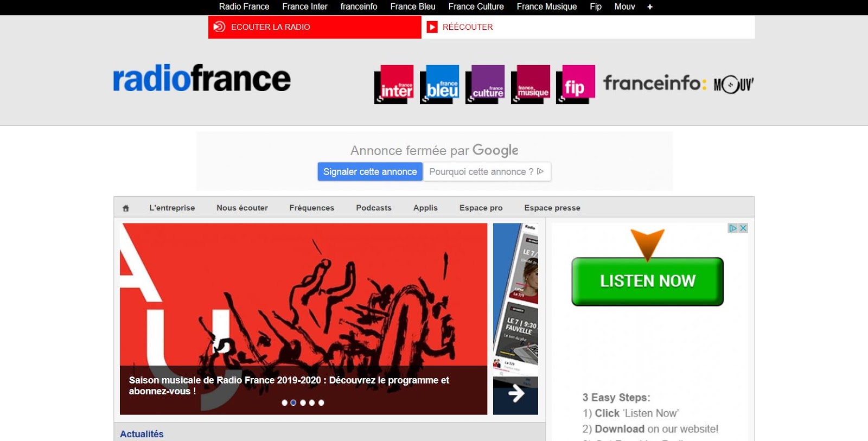
Task: Open the Applis menu
Action: click(425, 208)
